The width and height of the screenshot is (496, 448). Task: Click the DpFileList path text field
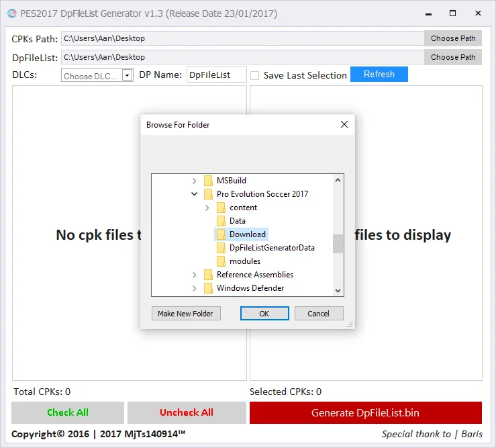(x=242, y=57)
